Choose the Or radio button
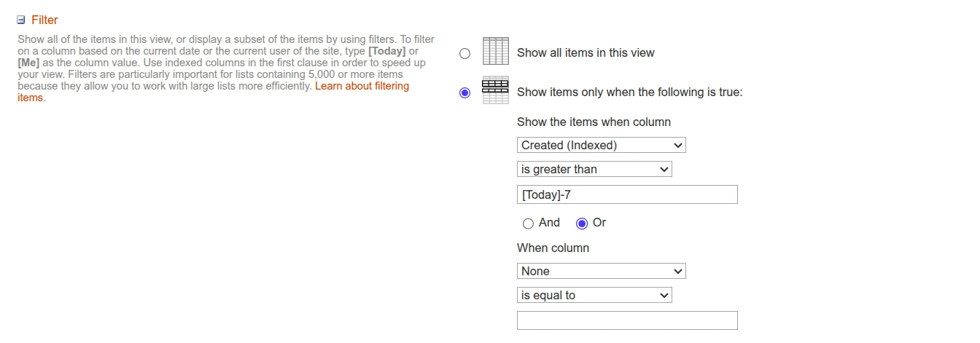This screenshot has height=343, width=980. click(x=582, y=224)
